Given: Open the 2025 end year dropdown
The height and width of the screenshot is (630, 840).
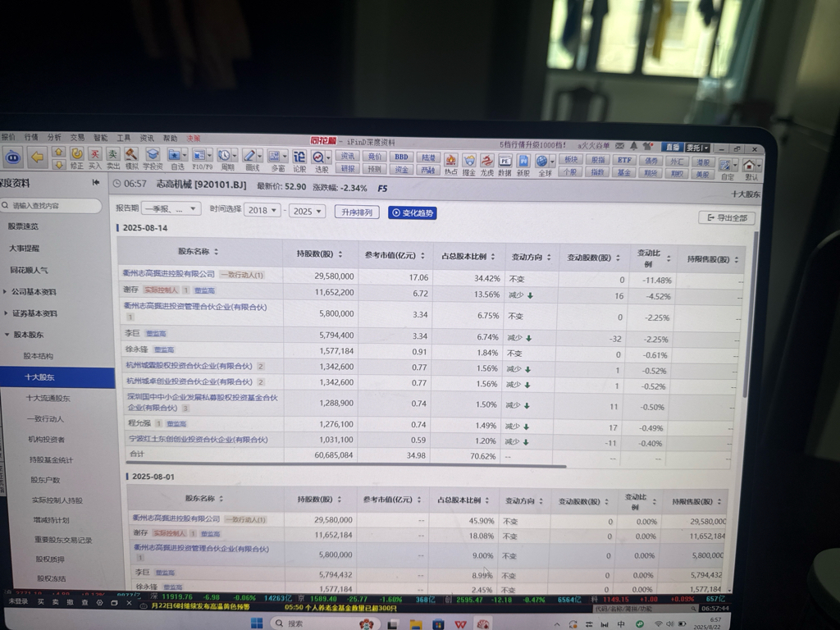Looking at the screenshot, I should click(x=308, y=211).
